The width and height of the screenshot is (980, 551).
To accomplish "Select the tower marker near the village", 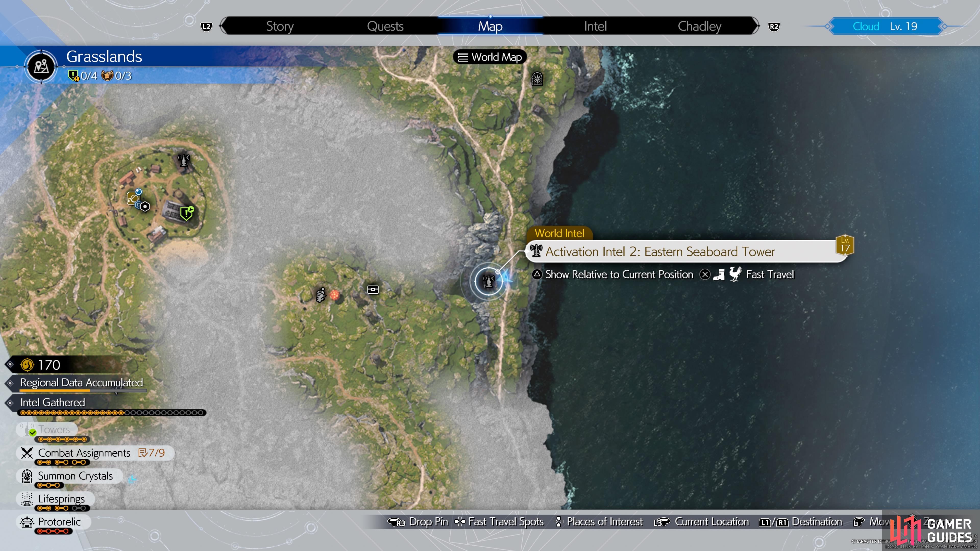I will [183, 160].
